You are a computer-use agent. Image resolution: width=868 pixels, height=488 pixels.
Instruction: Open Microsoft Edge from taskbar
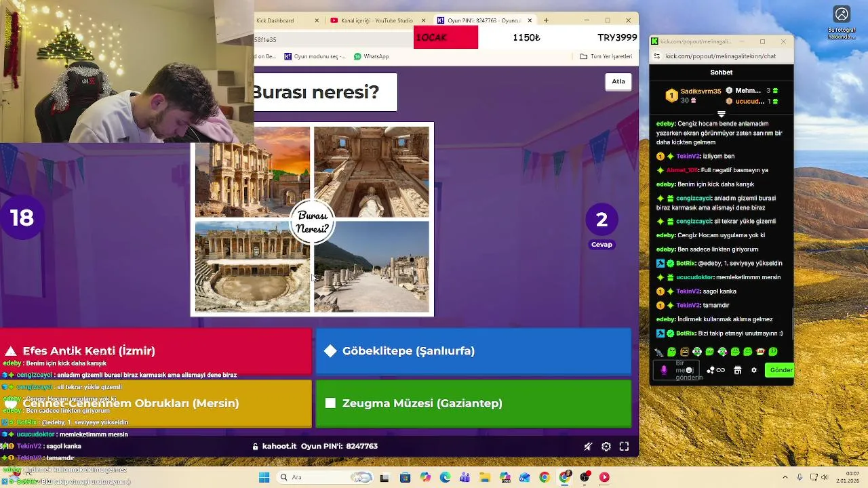(x=445, y=478)
